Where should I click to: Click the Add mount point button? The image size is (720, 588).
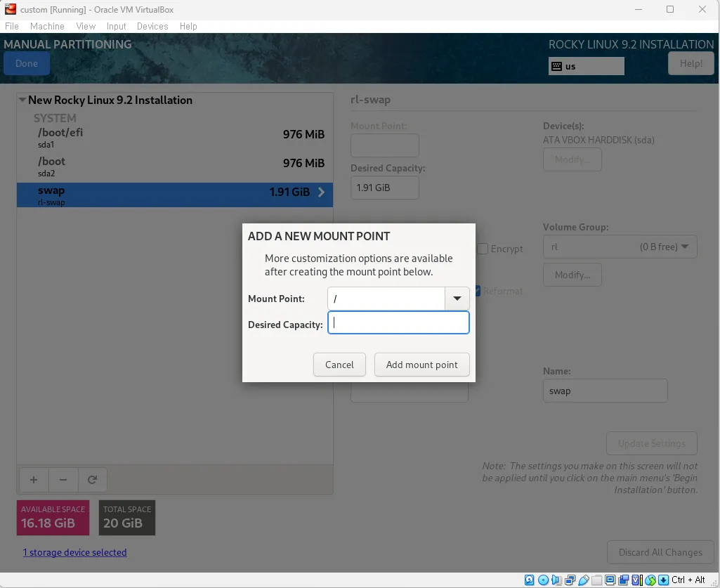click(422, 365)
